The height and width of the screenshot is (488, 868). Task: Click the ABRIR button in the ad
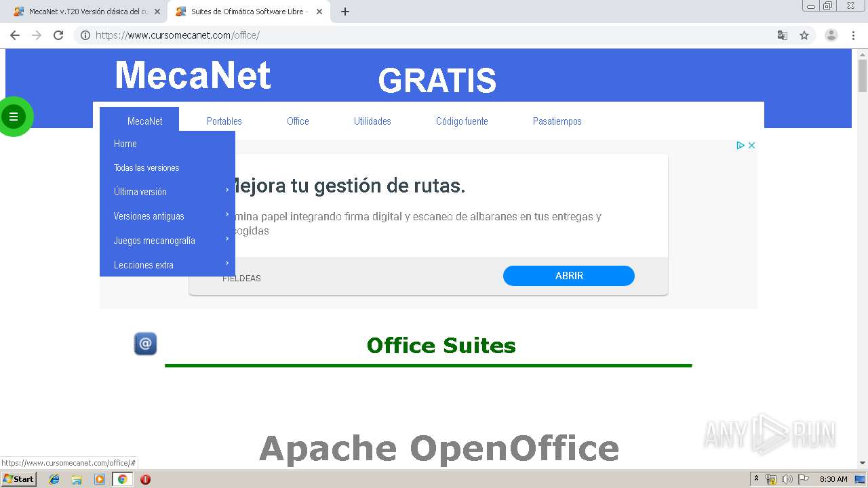[x=569, y=276]
